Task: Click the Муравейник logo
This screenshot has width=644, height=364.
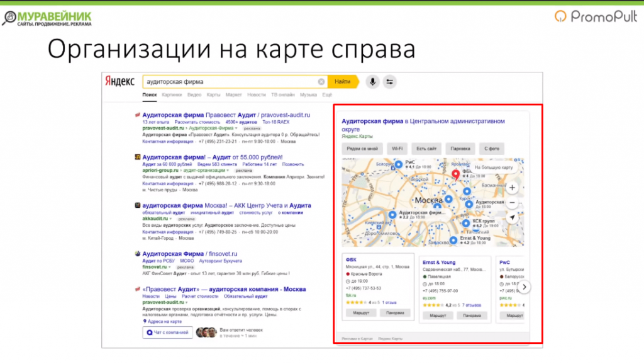Action: (x=47, y=18)
